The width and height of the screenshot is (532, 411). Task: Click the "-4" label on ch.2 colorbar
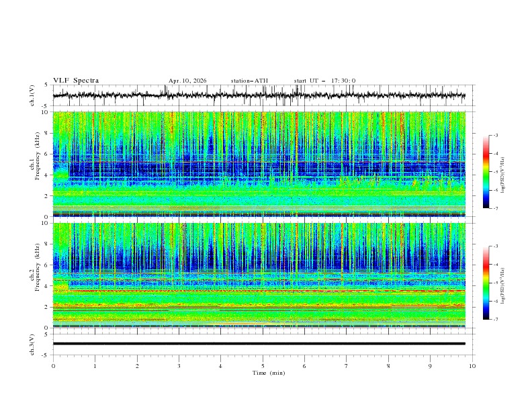coord(496,265)
